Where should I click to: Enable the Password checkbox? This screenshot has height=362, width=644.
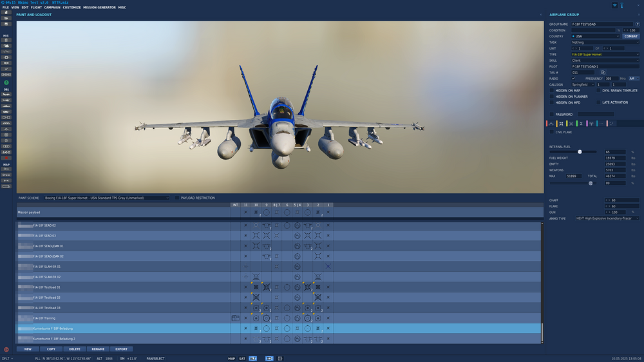pyautogui.click(x=552, y=114)
